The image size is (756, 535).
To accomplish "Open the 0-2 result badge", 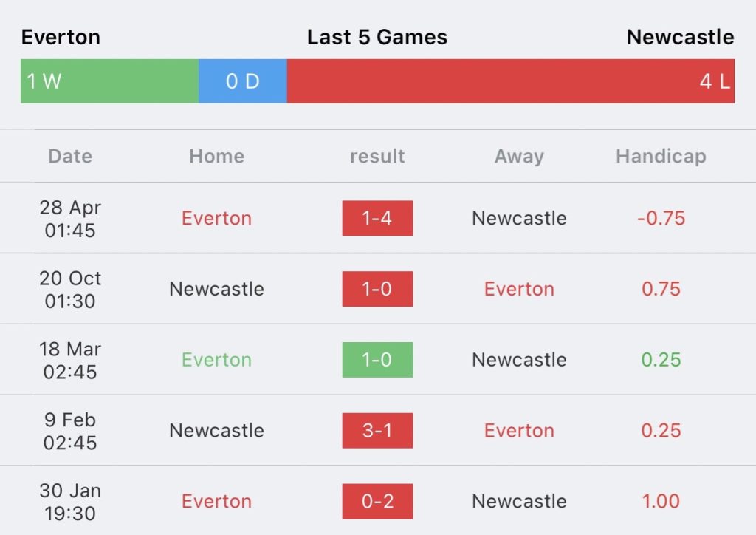I will tap(377, 501).
